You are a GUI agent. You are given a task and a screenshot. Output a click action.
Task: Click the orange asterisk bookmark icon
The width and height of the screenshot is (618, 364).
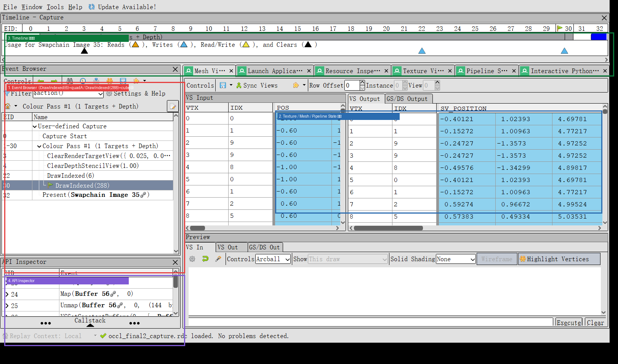[x=110, y=81]
